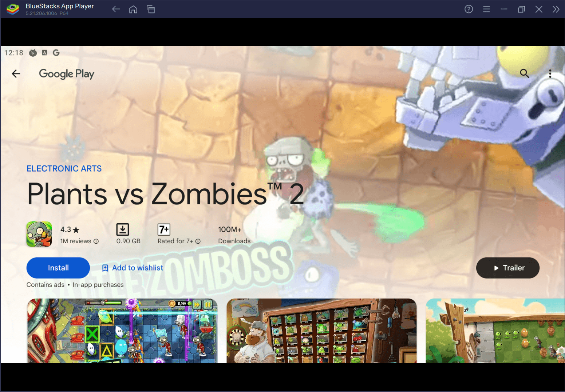Open BlueStacks recent apps view
Screen dimensions: 565x392
tap(151, 9)
